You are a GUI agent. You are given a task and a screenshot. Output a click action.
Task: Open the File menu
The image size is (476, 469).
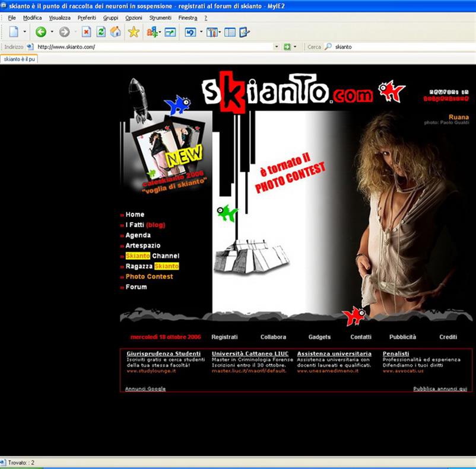pos(12,18)
